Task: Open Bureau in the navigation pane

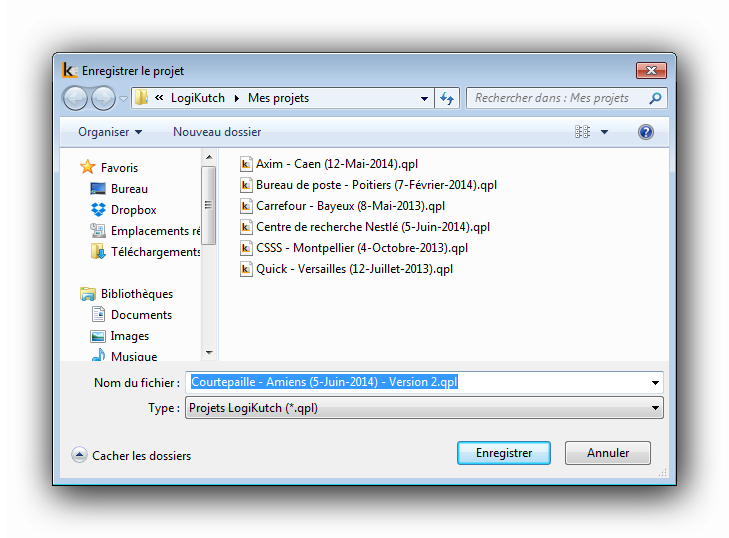Action: point(129,189)
